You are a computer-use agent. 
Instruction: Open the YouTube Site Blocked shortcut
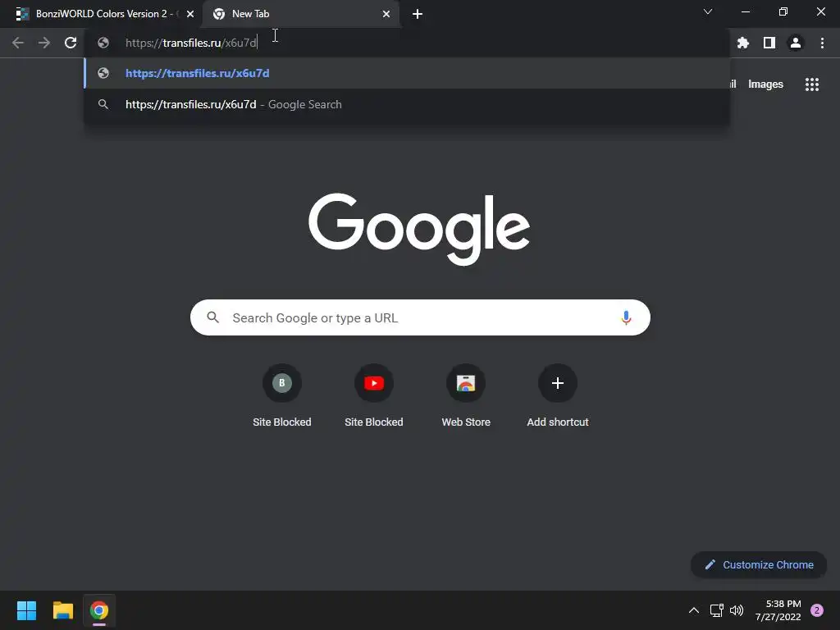pos(374,383)
